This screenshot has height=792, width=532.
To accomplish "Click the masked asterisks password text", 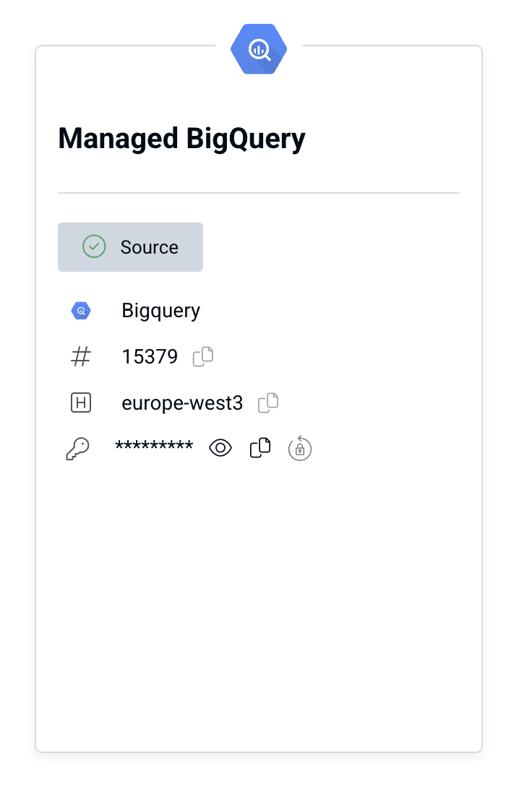I will [x=154, y=446].
